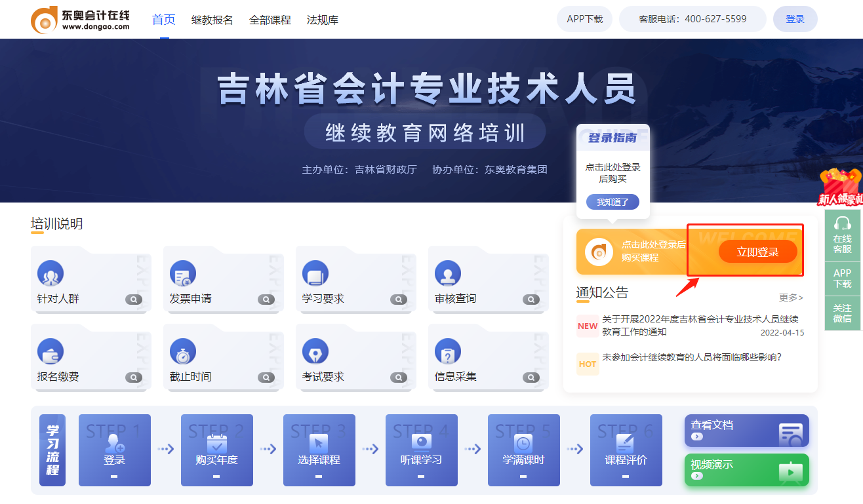Click the 立即登录 orange button

(758, 251)
